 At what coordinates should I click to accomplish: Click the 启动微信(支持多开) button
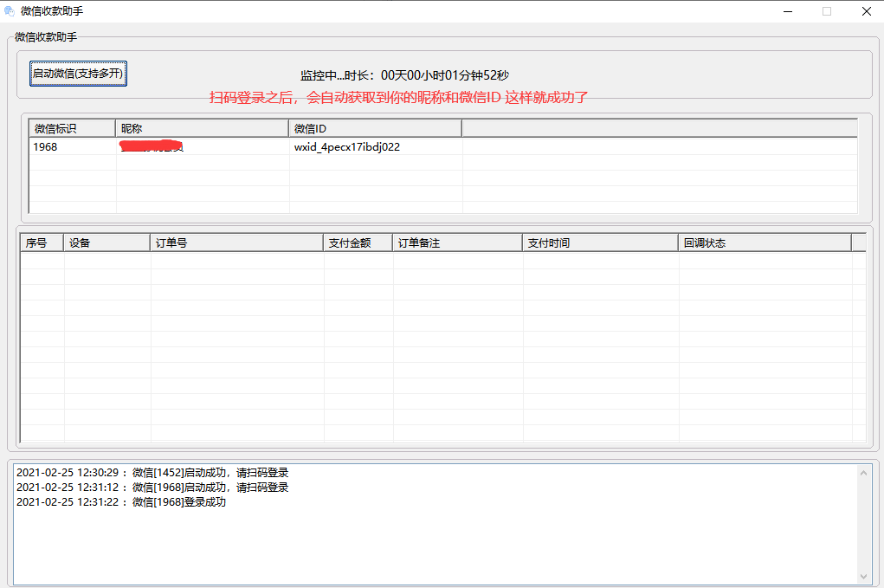[x=79, y=74]
